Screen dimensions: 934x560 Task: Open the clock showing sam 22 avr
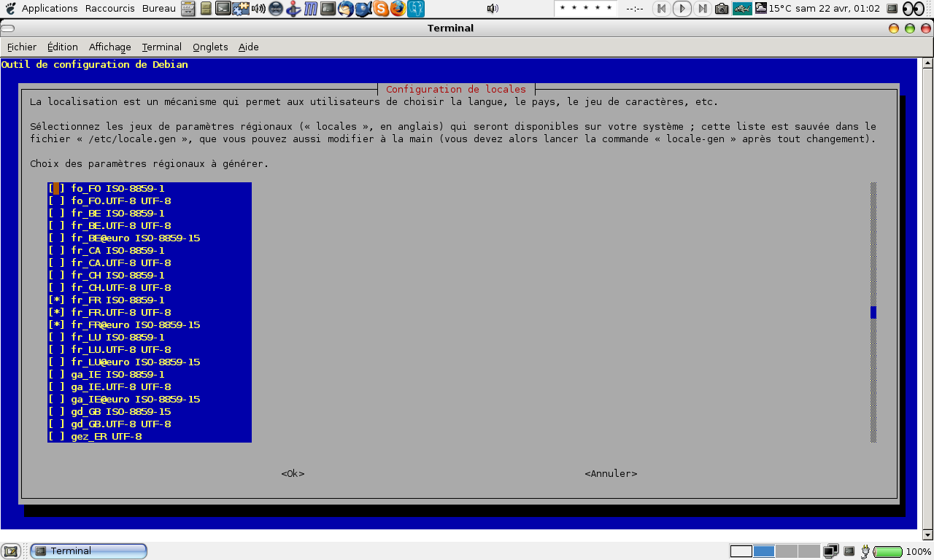coord(838,9)
